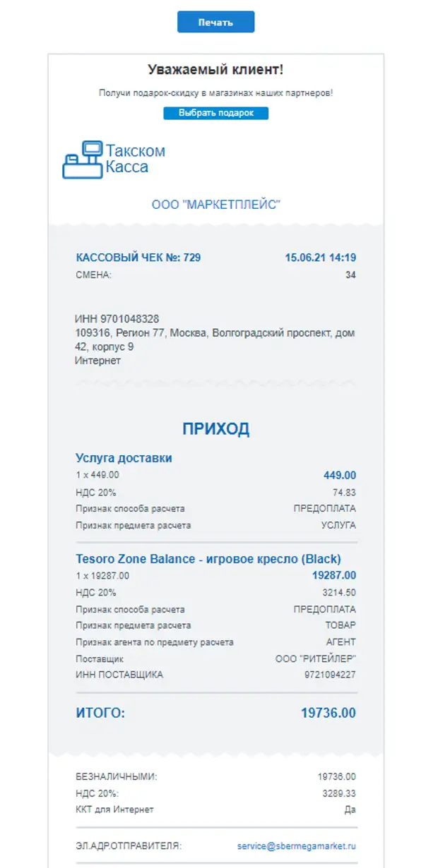Click the ИТОГО total amount 19736.00
This screenshot has width=438, height=868.
[x=328, y=713]
